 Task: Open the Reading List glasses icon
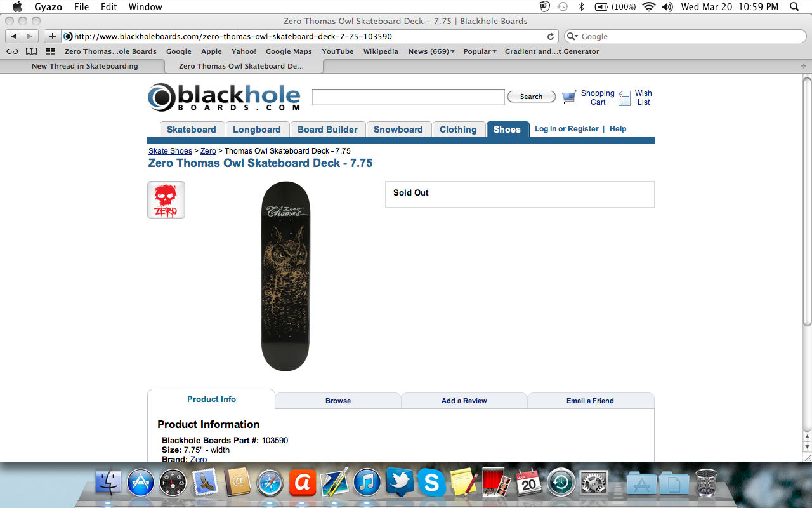pos(13,51)
